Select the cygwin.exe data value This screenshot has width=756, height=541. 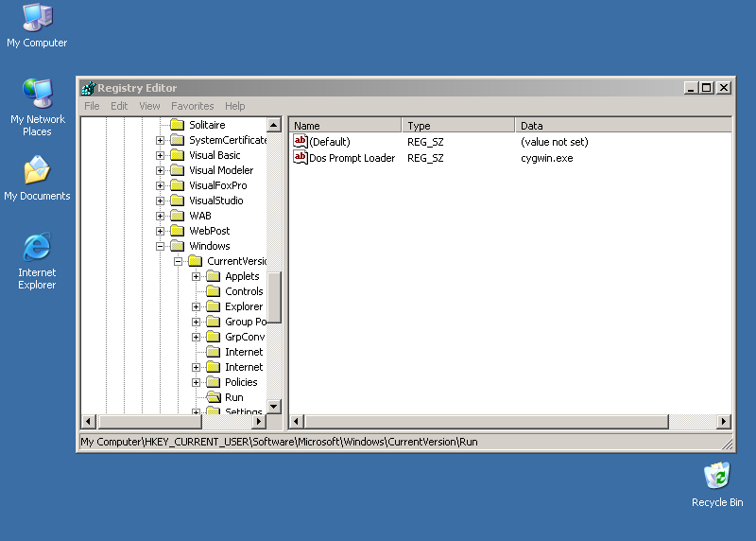click(x=547, y=158)
